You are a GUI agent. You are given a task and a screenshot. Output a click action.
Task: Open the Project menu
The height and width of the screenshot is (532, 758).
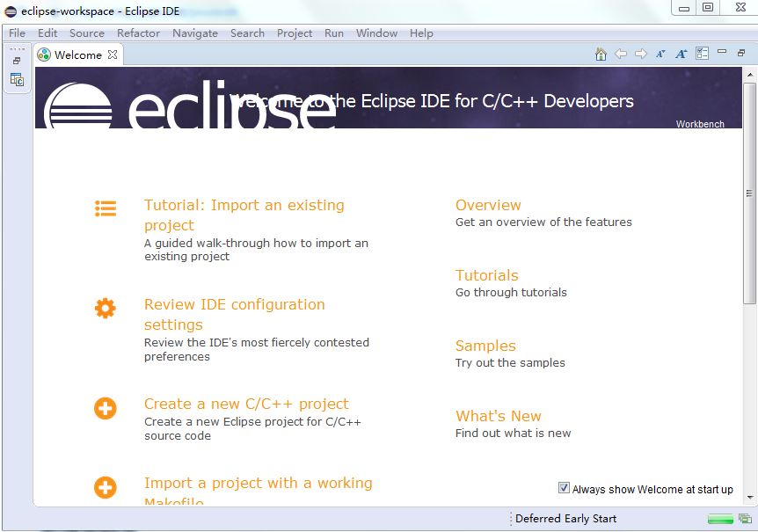(x=295, y=33)
